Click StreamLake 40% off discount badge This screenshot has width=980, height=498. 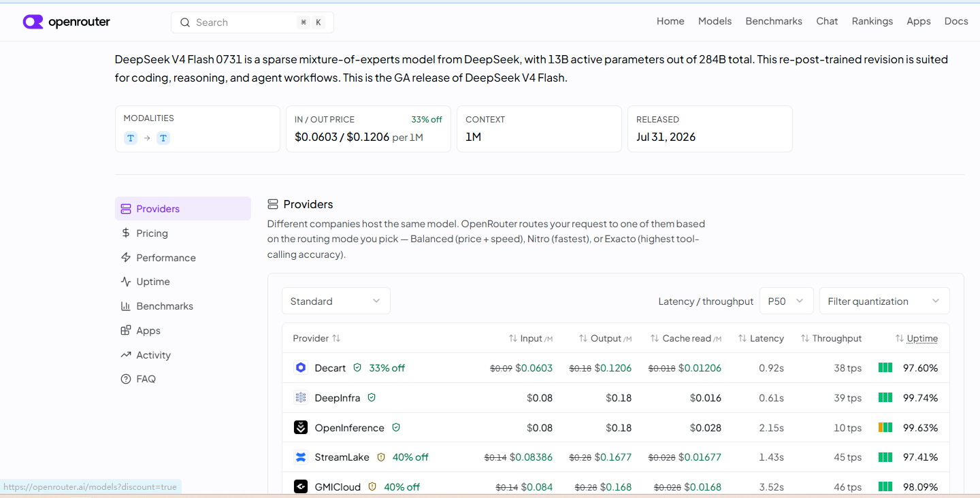[410, 457]
